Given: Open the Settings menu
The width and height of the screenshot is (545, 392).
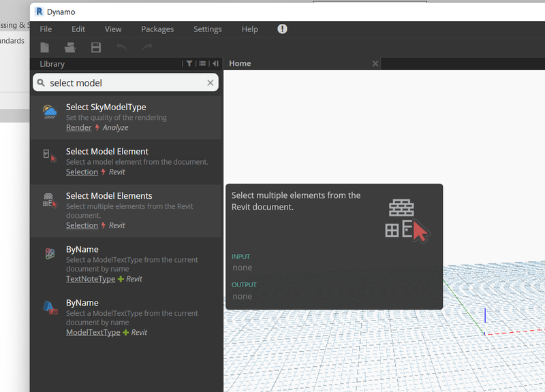Looking at the screenshot, I should pos(208,29).
